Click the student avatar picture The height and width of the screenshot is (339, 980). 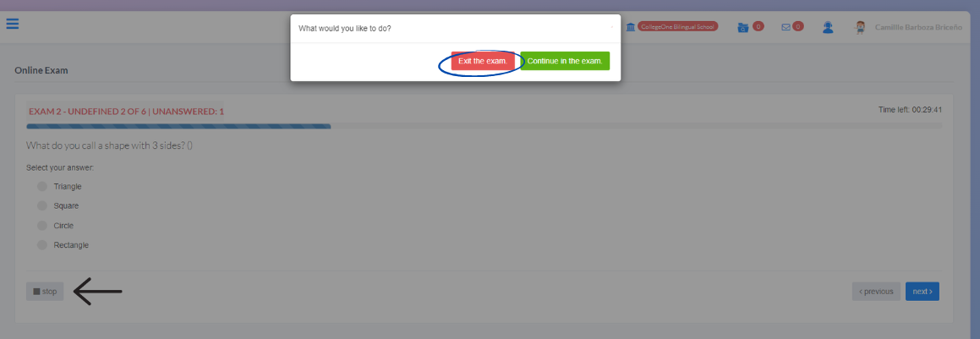(861, 27)
